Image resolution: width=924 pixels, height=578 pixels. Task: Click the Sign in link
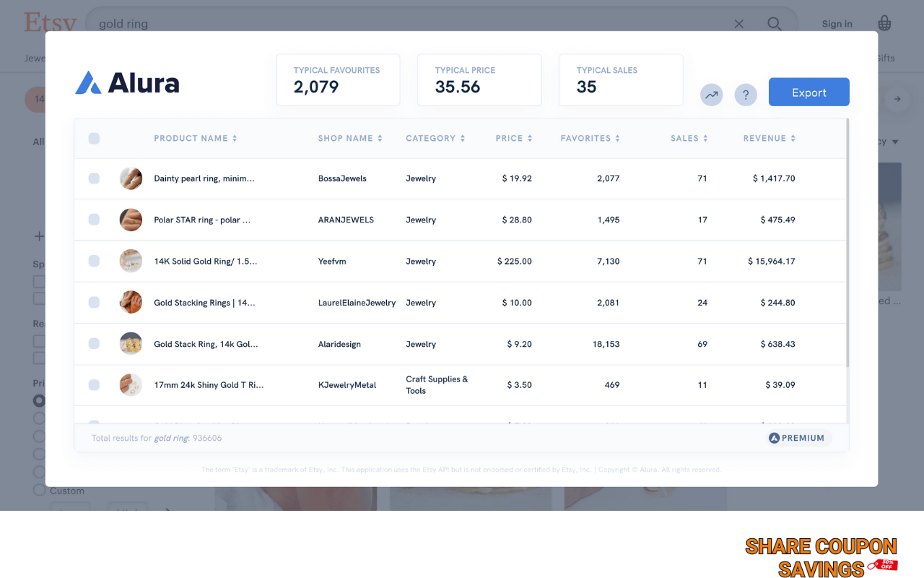tap(837, 24)
